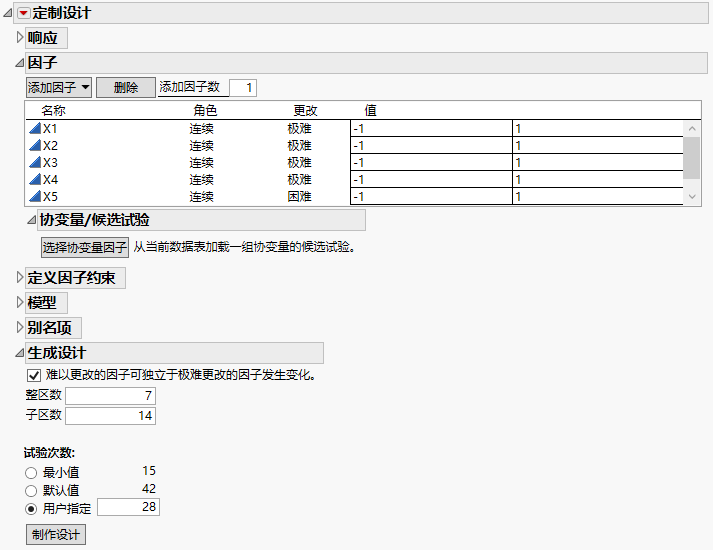Click the continuous factor icon for X5
The image size is (713, 550).
(35, 196)
